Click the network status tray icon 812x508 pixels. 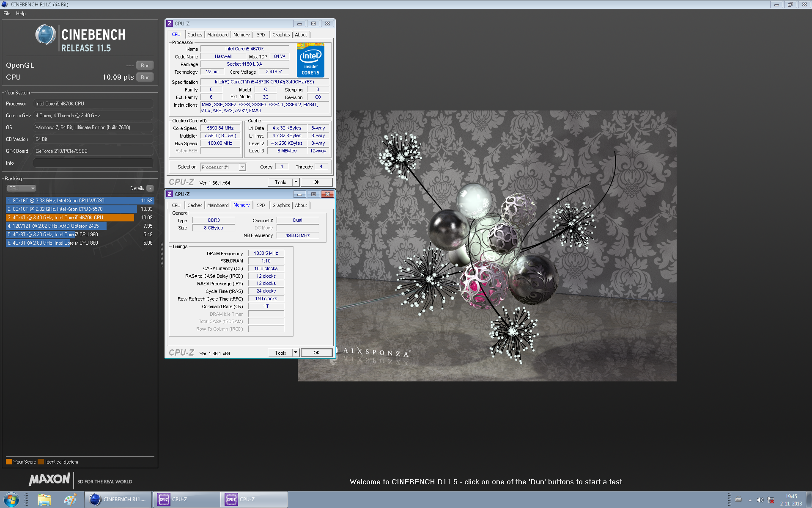(771, 500)
